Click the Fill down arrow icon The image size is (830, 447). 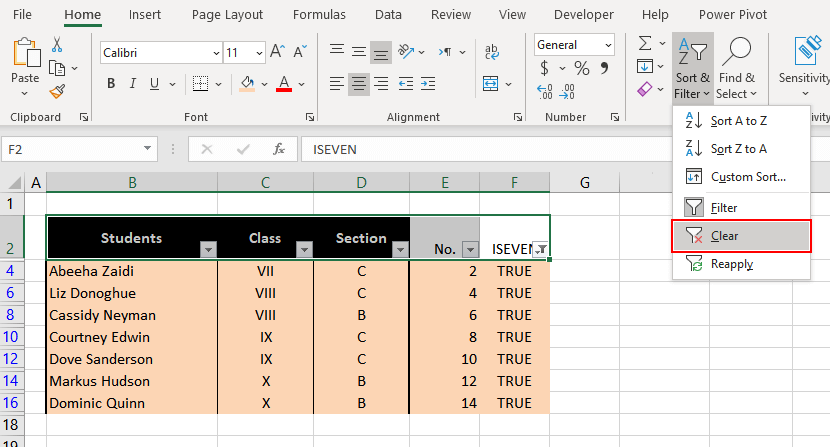(645, 66)
